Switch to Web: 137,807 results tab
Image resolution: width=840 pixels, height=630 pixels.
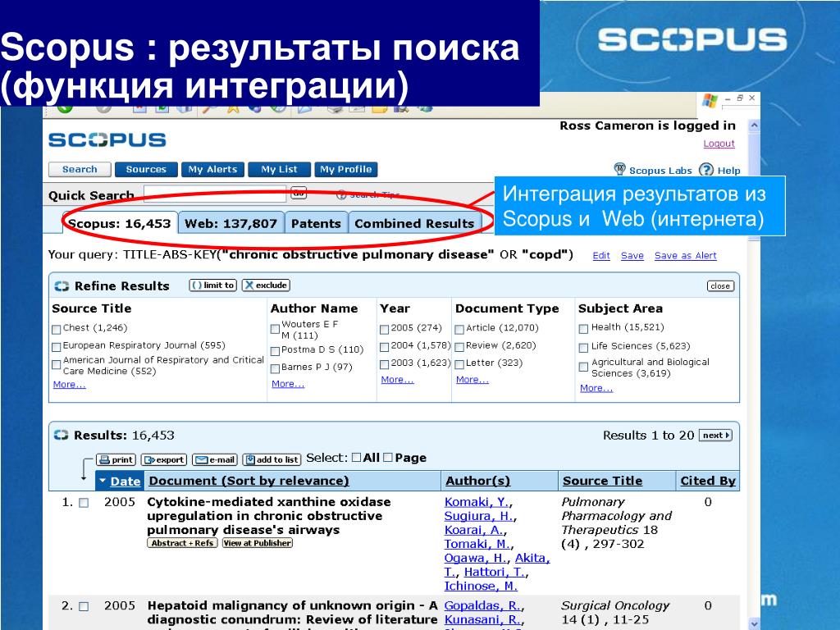pos(231,223)
